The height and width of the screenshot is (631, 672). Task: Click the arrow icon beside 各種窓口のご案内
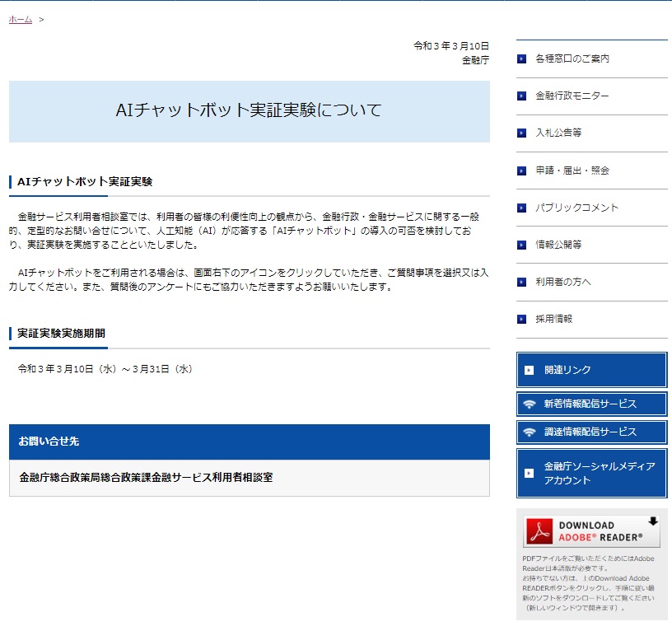[x=521, y=58]
